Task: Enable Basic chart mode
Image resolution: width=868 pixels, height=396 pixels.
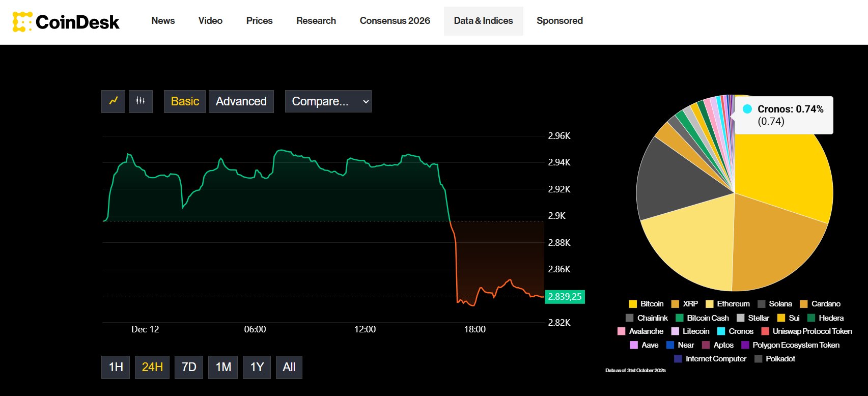Action: pyautogui.click(x=185, y=101)
